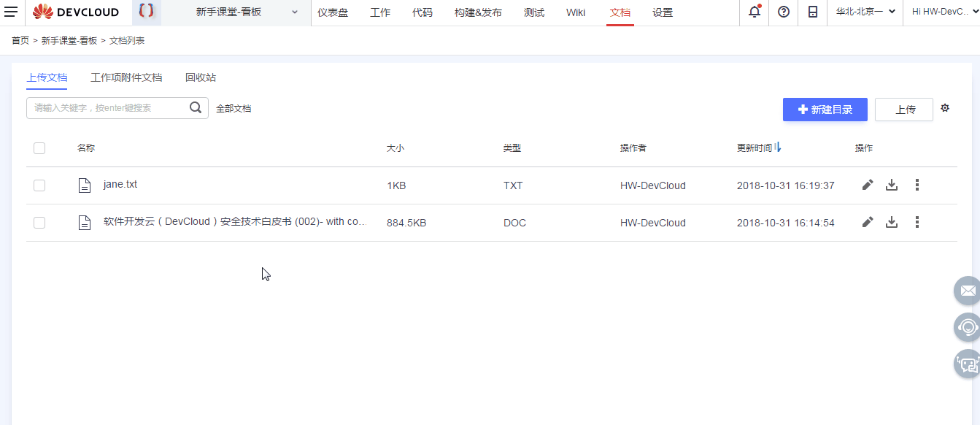The image size is (980, 425).
Task: Expand the 新手课堂-看板 project dropdown
Action: (x=294, y=12)
